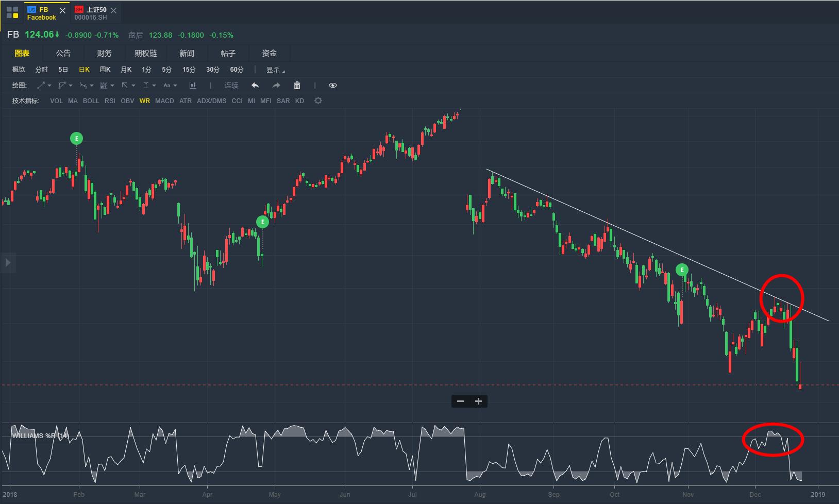Screen dimensions: 839x504
Task: Delete drawings with the trash icon
Action: [x=297, y=86]
